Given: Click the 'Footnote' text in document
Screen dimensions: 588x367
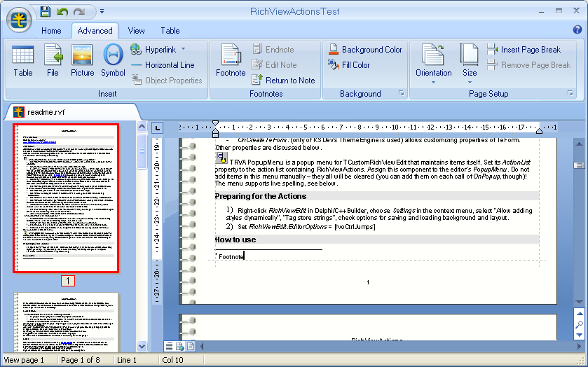Looking at the screenshot, I should (x=231, y=257).
